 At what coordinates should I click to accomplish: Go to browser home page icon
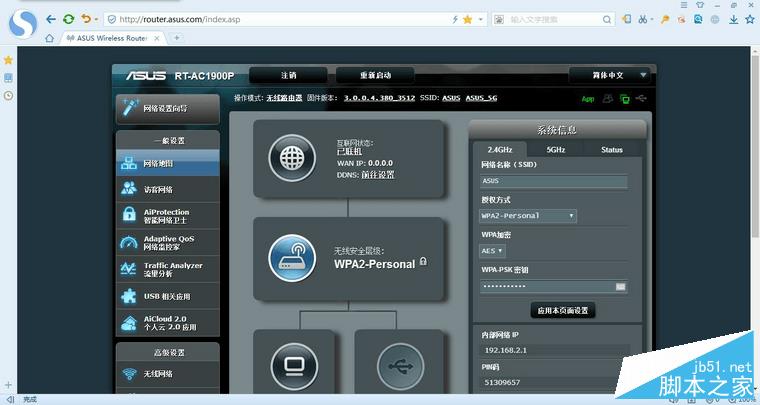[49, 38]
